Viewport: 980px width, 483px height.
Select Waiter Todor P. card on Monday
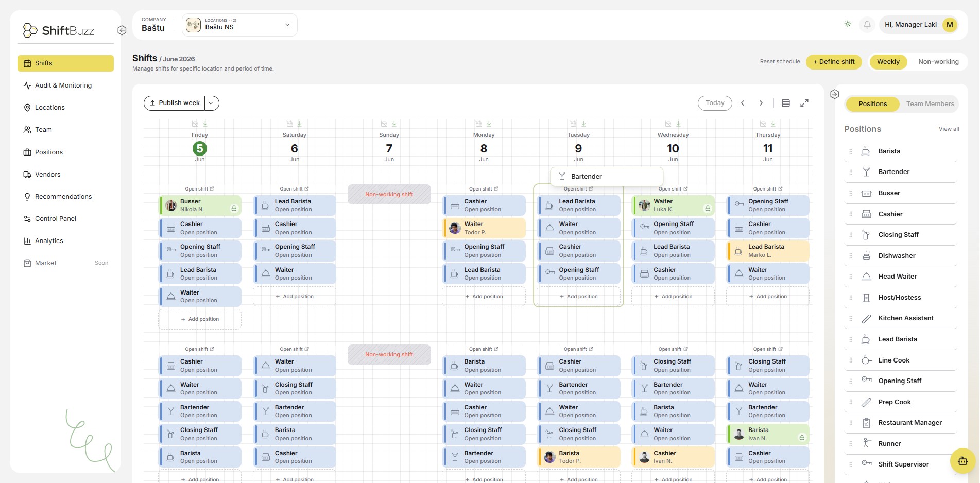484,228
